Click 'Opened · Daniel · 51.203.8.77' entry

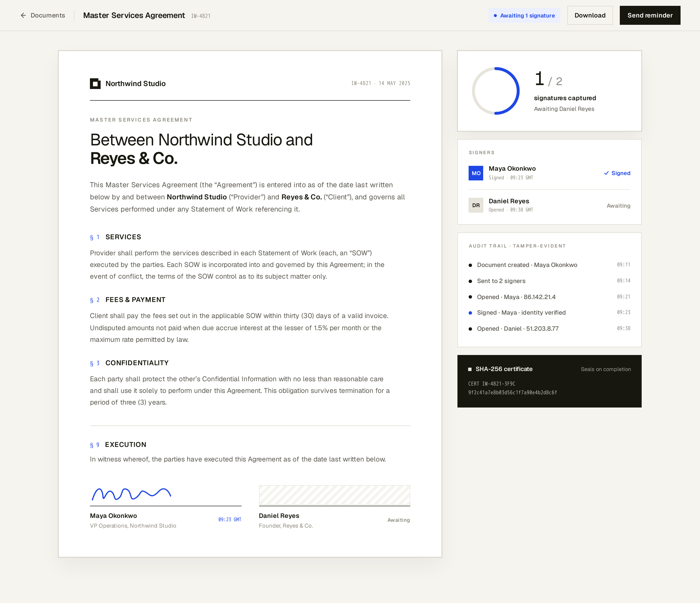pos(517,328)
